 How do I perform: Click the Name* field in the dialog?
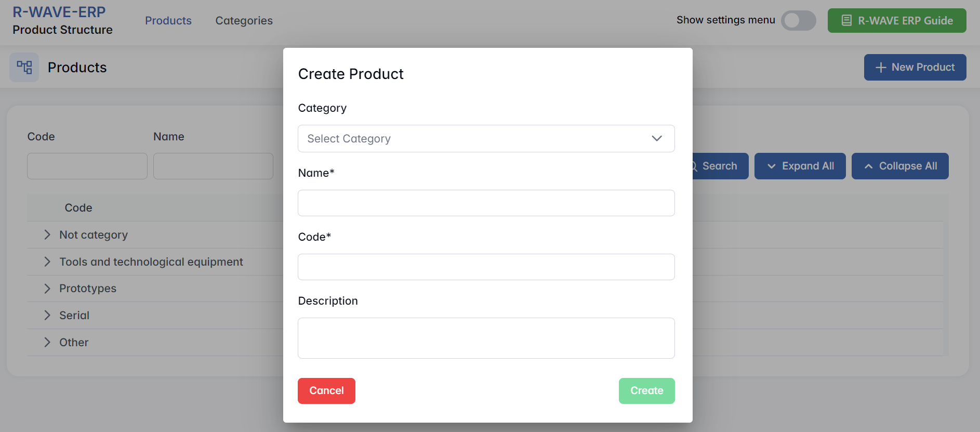486,203
